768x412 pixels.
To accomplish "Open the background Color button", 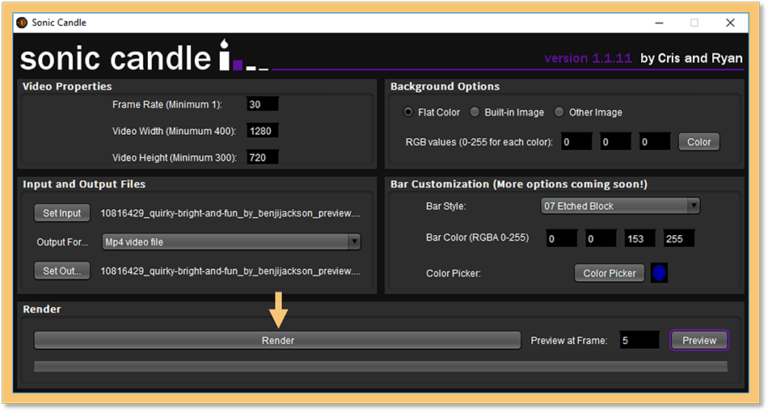I will click(698, 142).
